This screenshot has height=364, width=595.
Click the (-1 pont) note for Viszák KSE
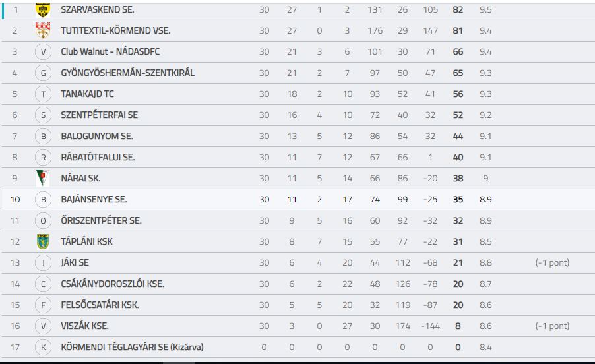[x=552, y=326]
